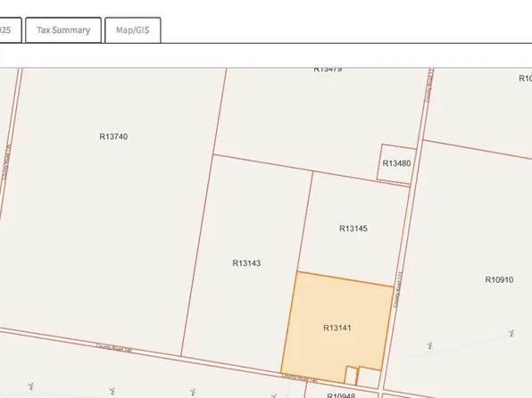The image size is (532, 398).
Task: Click parcel label R13143
Action: [x=246, y=263]
